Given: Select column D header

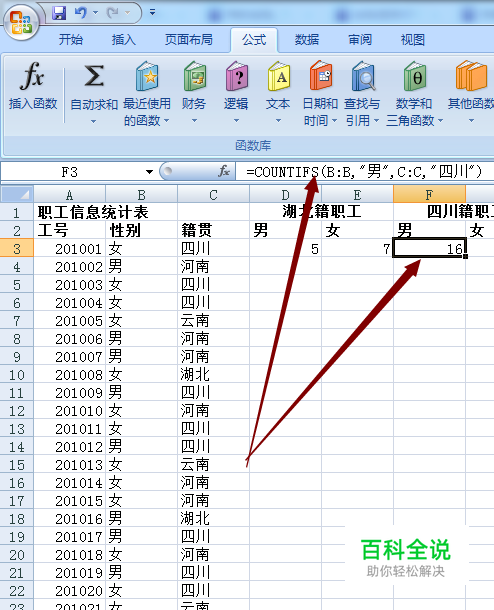Looking at the screenshot, I should pos(285,195).
